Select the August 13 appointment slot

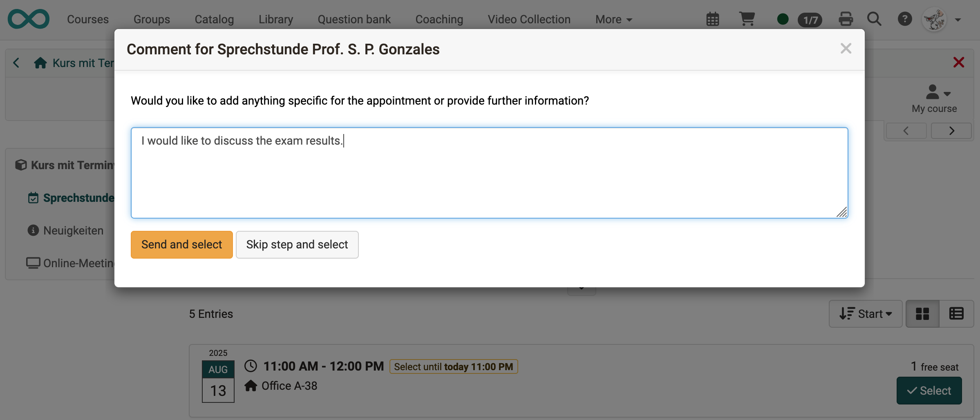(x=929, y=391)
